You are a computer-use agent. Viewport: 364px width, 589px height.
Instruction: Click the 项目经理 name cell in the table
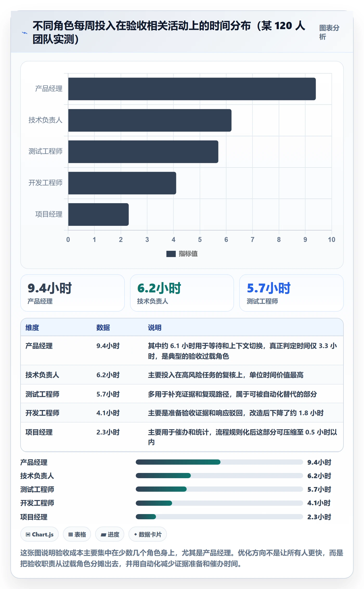(x=39, y=432)
